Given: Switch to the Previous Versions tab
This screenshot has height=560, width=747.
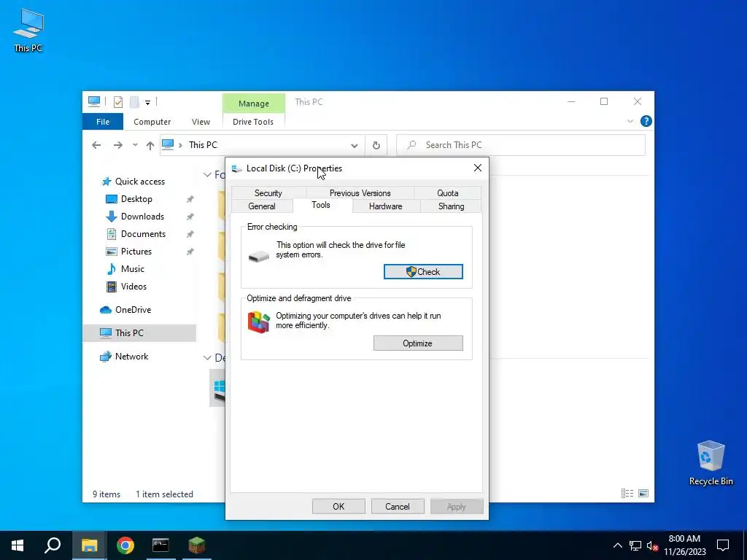Looking at the screenshot, I should coord(360,193).
